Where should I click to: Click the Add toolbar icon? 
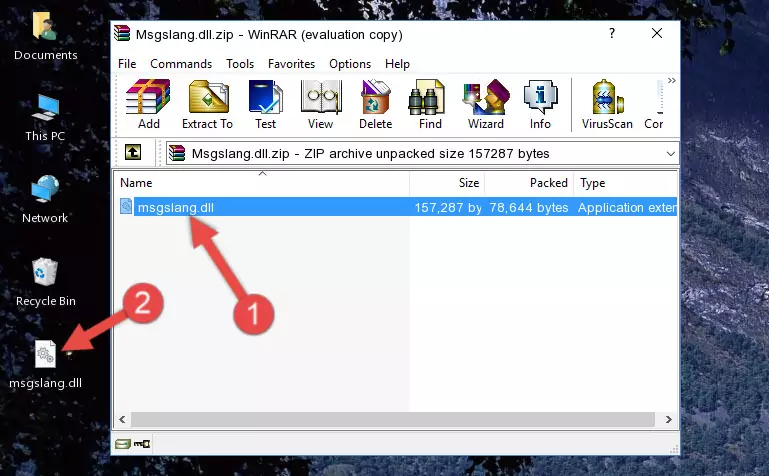(x=148, y=104)
